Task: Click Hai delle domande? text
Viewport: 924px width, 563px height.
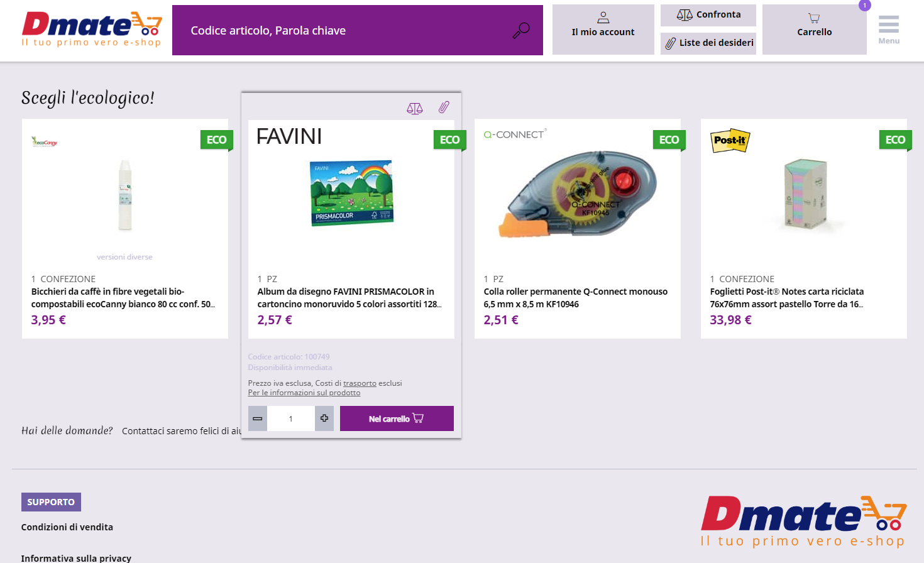Action: pos(67,430)
